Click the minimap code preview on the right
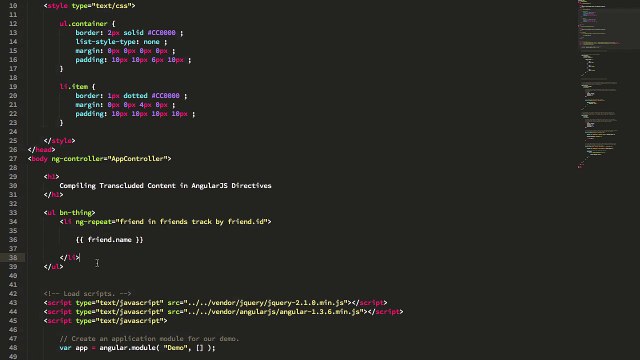 click(599, 84)
